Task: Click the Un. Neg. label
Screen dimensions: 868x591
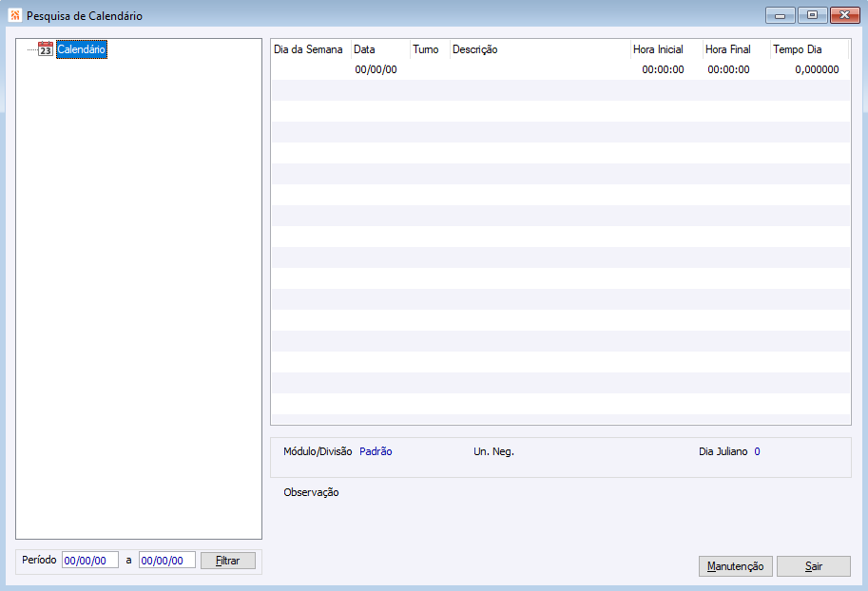Action: (x=493, y=451)
